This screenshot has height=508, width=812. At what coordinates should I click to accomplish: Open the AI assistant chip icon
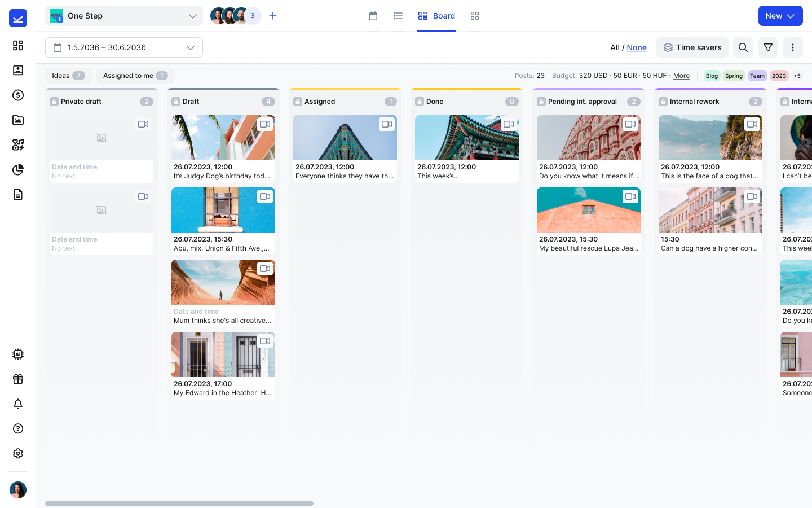[x=18, y=354]
